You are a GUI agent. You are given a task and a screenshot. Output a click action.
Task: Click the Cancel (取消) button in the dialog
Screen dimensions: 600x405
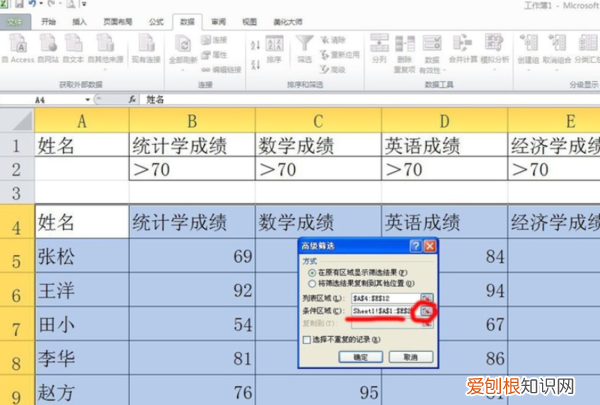[x=411, y=357]
